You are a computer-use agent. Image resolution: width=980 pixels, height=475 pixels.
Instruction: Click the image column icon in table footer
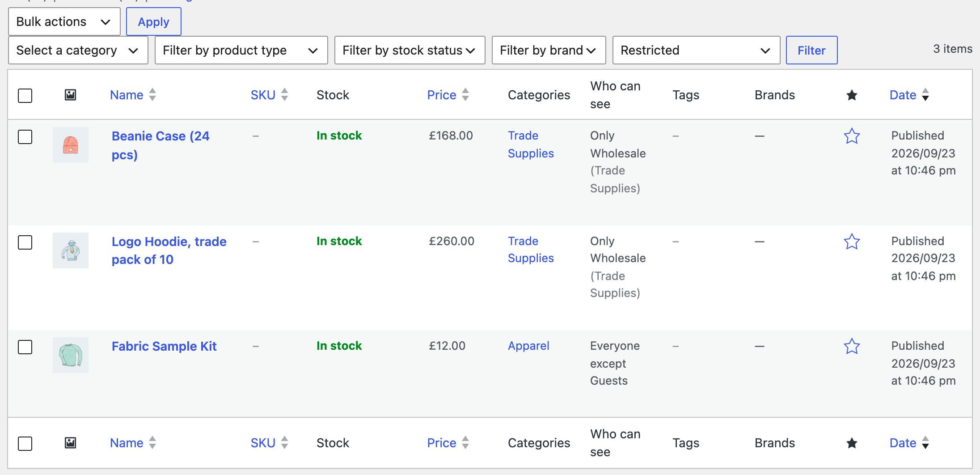click(x=70, y=443)
